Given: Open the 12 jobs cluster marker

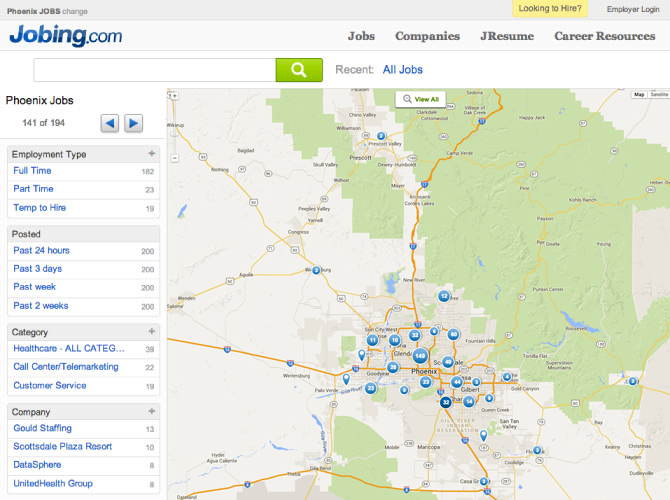Looking at the screenshot, I should tap(444, 296).
